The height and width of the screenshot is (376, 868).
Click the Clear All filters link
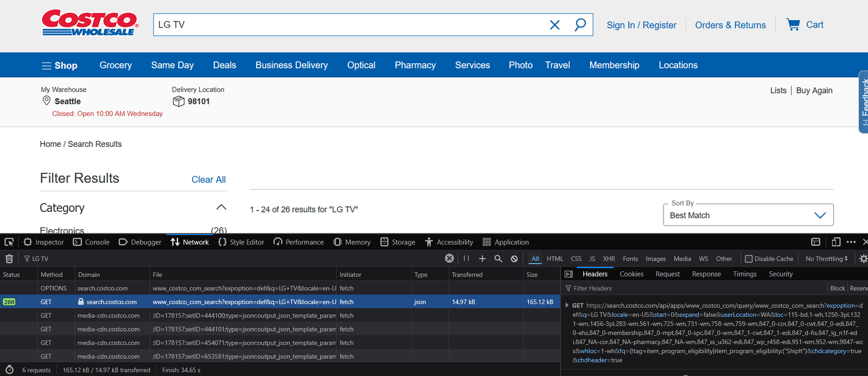tap(208, 180)
